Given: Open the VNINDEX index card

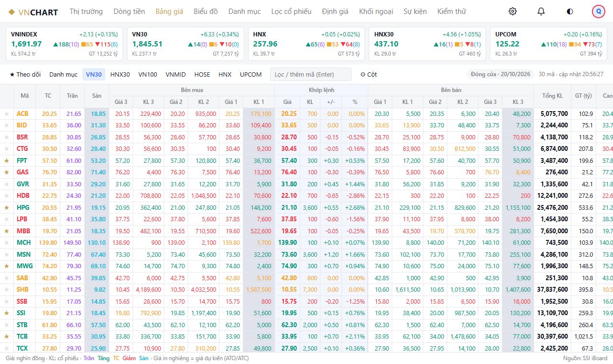Looking at the screenshot, I should click(64, 44).
